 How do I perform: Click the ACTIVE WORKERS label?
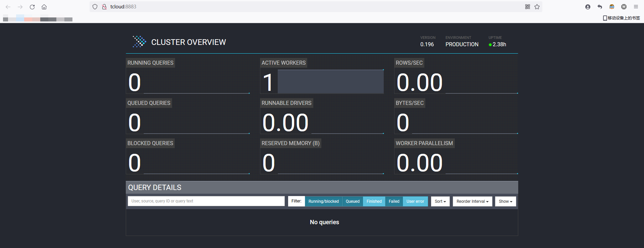[x=284, y=63]
